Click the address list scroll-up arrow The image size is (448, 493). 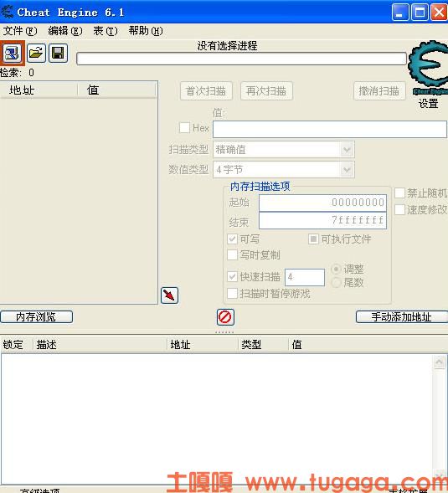[x=439, y=362]
